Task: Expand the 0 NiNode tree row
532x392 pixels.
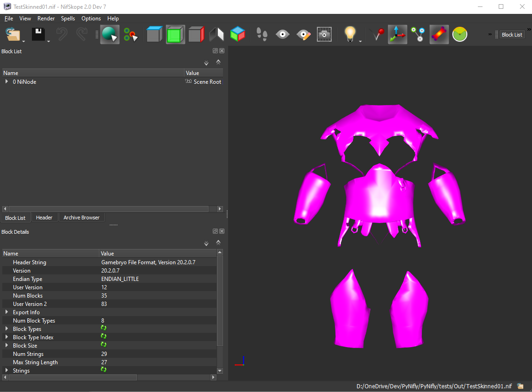Action: coord(6,81)
